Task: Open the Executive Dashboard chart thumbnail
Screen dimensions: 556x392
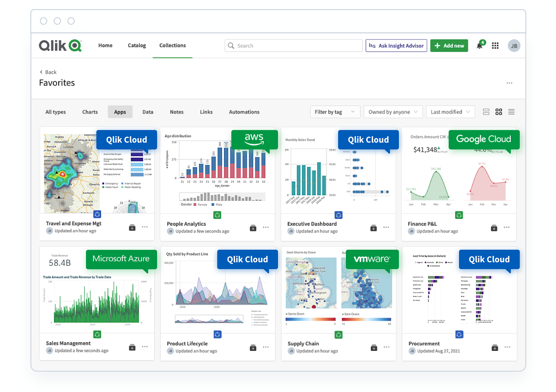Action: [338, 170]
